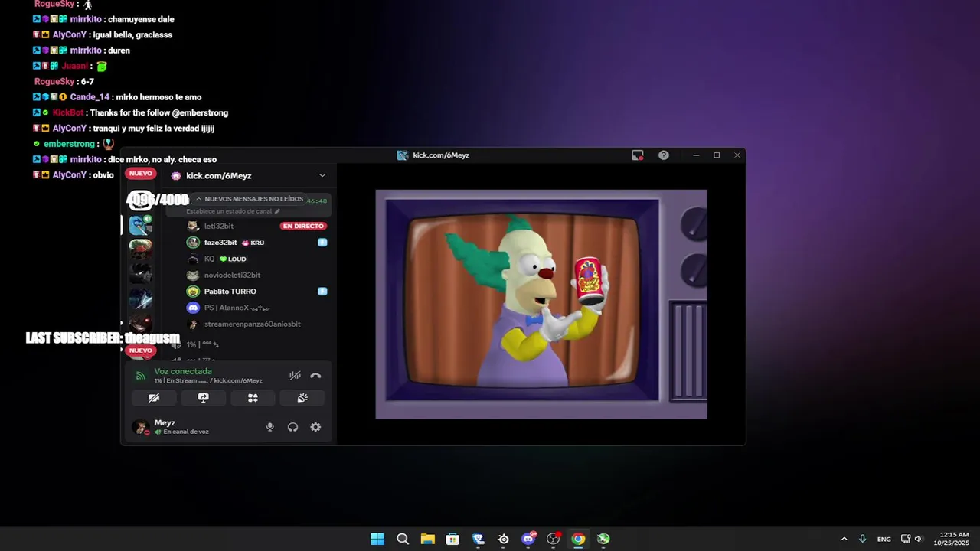Open Windows Start menu
980x551 pixels.
[377, 539]
